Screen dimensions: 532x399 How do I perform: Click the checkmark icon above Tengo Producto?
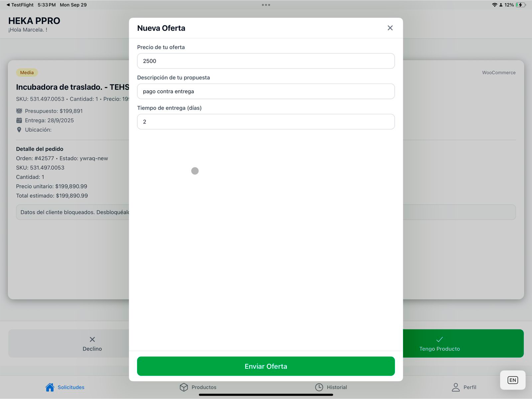439,339
